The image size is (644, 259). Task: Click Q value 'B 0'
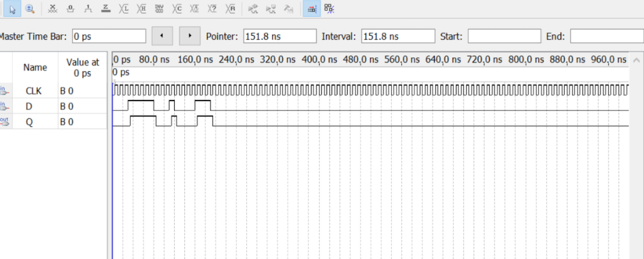pyautogui.click(x=67, y=122)
